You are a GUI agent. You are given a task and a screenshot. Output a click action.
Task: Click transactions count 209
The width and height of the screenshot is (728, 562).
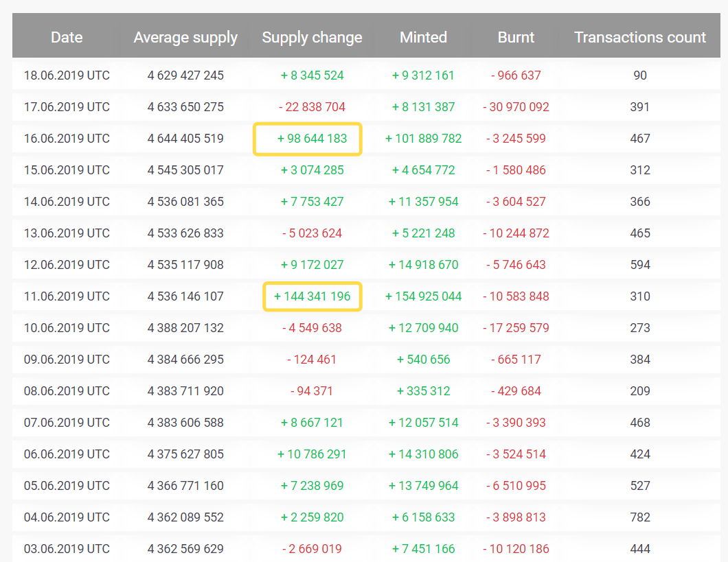640,390
